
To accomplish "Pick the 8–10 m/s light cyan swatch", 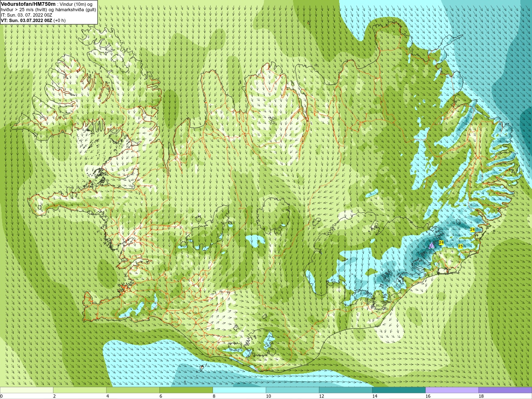I will point(239,390).
